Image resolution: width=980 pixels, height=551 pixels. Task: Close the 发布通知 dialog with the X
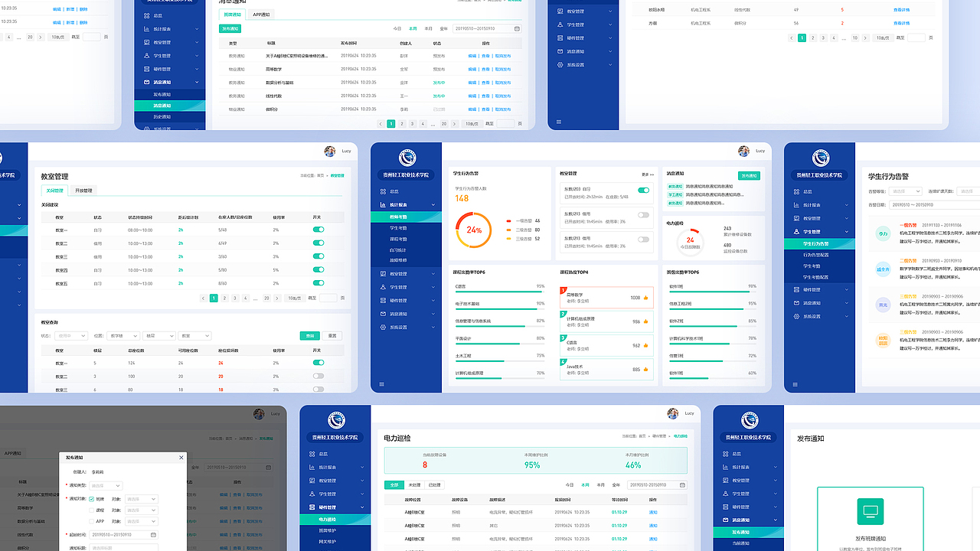point(181,458)
